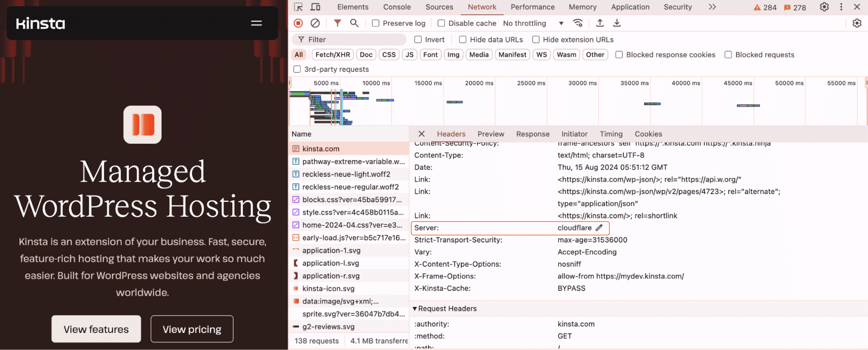This screenshot has width=868, height=350.
Task: Open the Memory tab
Action: click(x=583, y=7)
